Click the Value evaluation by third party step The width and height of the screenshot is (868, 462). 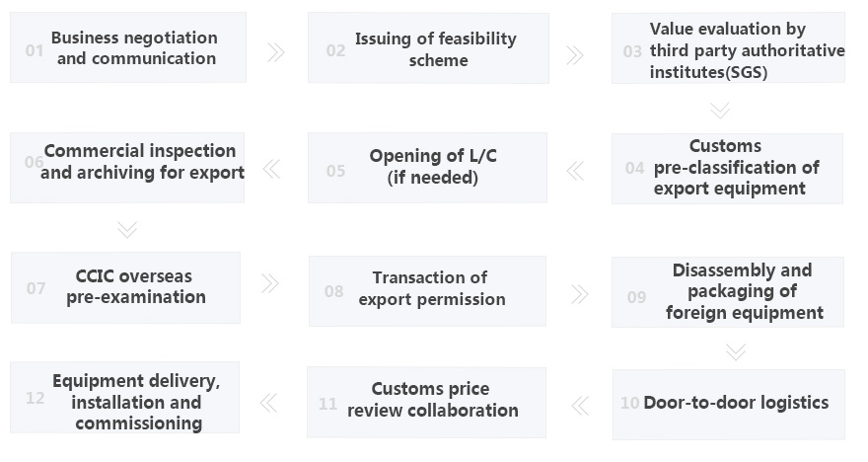[728, 49]
